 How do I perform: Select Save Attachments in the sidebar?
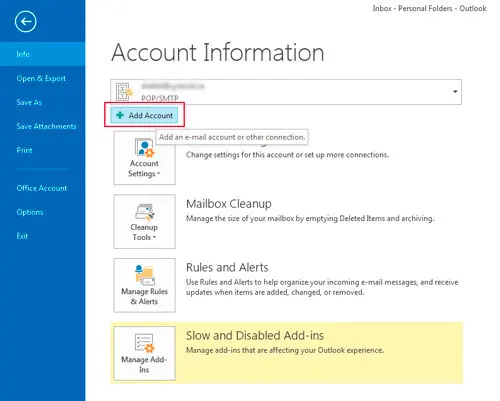46,126
